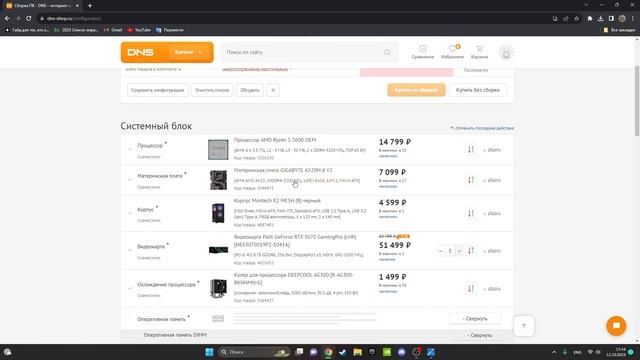Open the Кулер DEEPCOOL AG300 product link
640x360 pixels.
click(293, 279)
